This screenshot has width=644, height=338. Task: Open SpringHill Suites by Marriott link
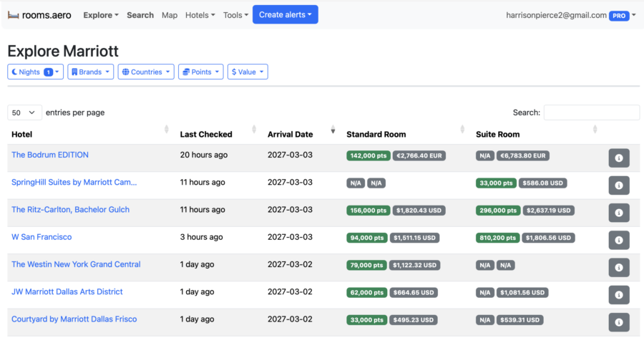[x=74, y=182]
